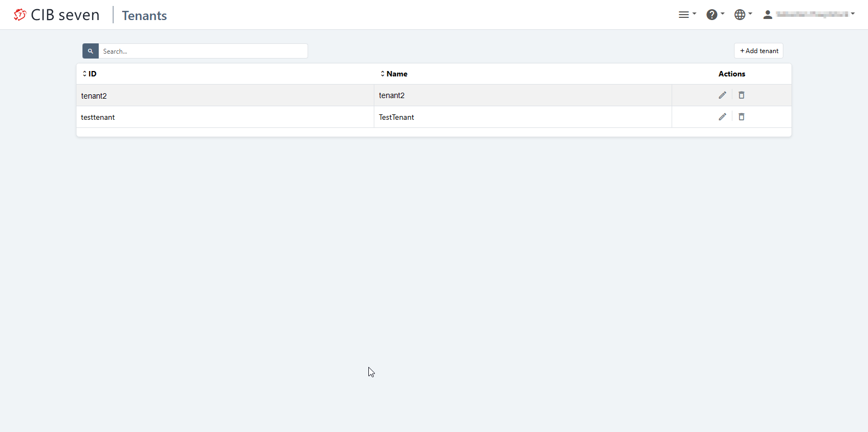Select the testtenant ID cell
Image resolution: width=868 pixels, height=432 pixels.
98,118
